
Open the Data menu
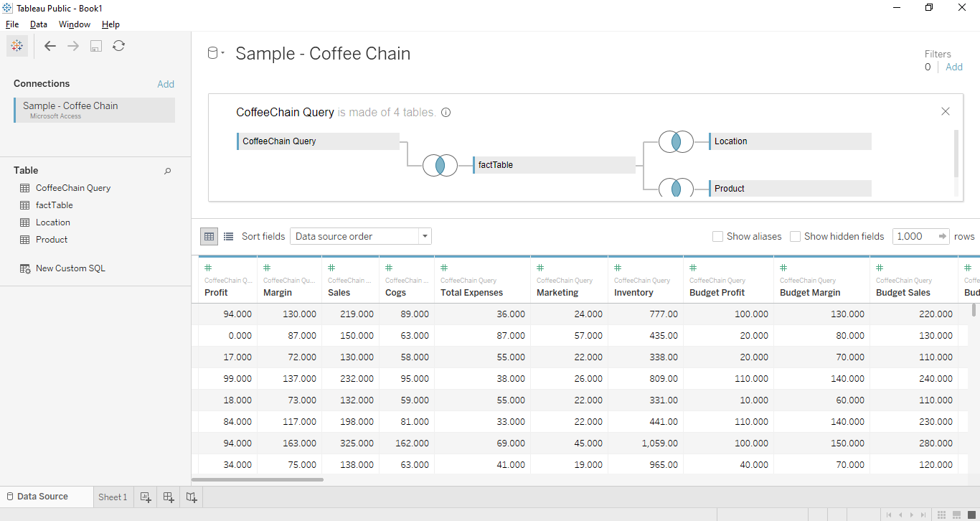39,24
